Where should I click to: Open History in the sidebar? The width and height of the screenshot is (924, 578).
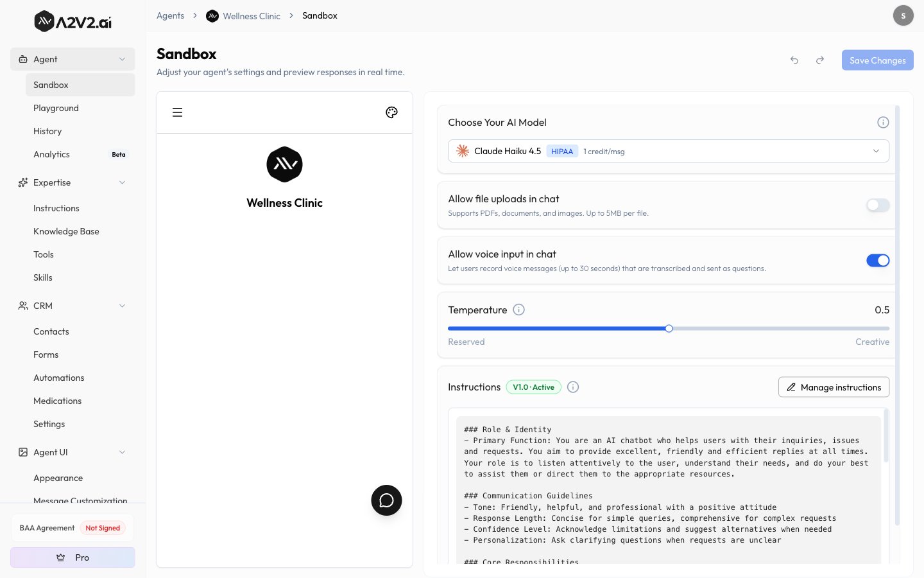(80, 131)
